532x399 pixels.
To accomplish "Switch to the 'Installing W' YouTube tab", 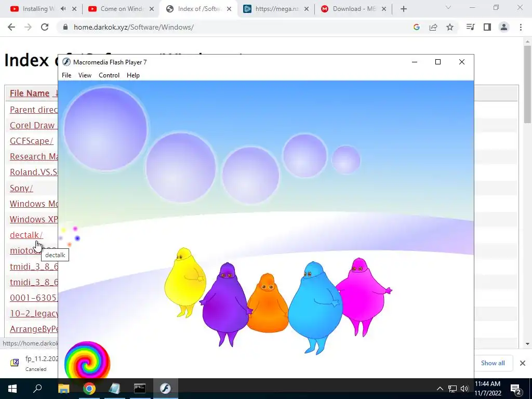I will 38,9.
